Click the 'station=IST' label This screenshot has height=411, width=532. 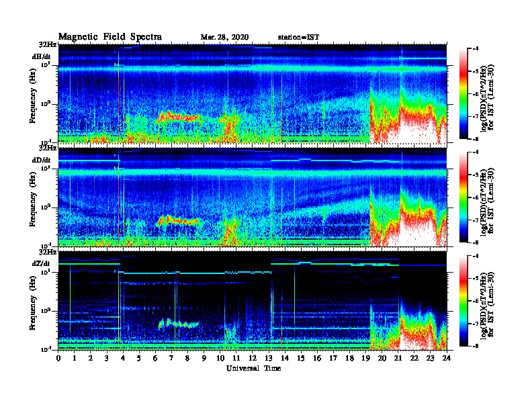click(x=298, y=37)
